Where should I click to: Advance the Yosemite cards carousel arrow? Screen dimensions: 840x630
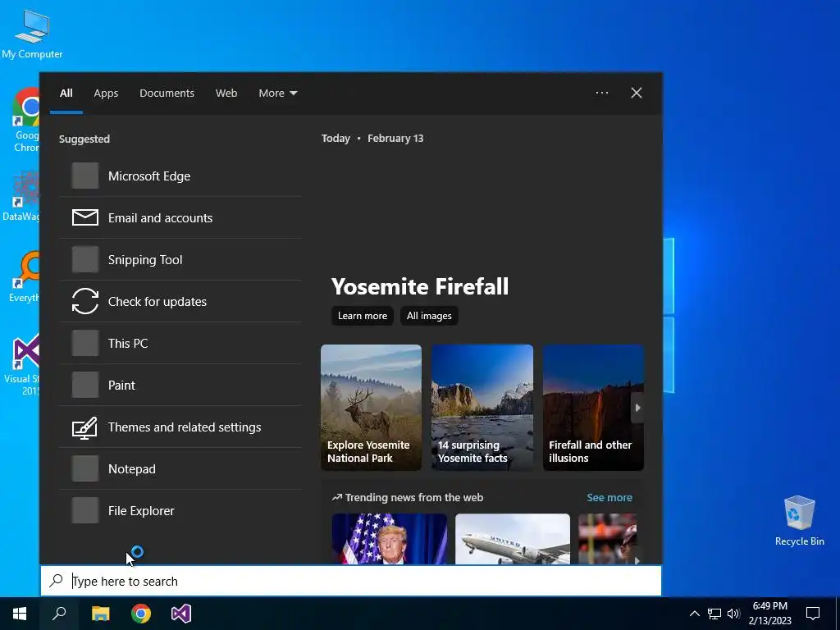click(x=637, y=408)
